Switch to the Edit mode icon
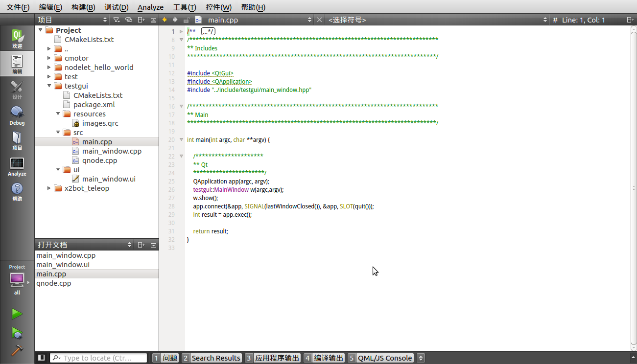 point(17,64)
